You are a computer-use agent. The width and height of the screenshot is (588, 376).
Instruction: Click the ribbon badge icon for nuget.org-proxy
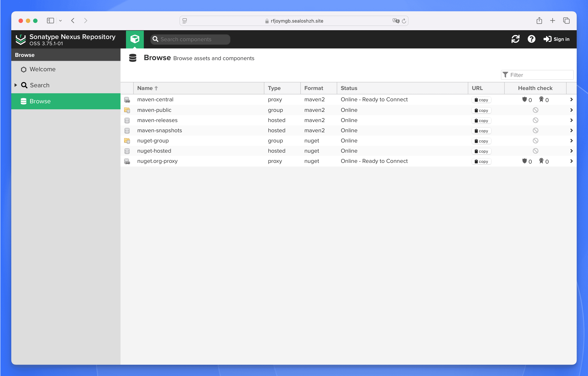coord(541,161)
